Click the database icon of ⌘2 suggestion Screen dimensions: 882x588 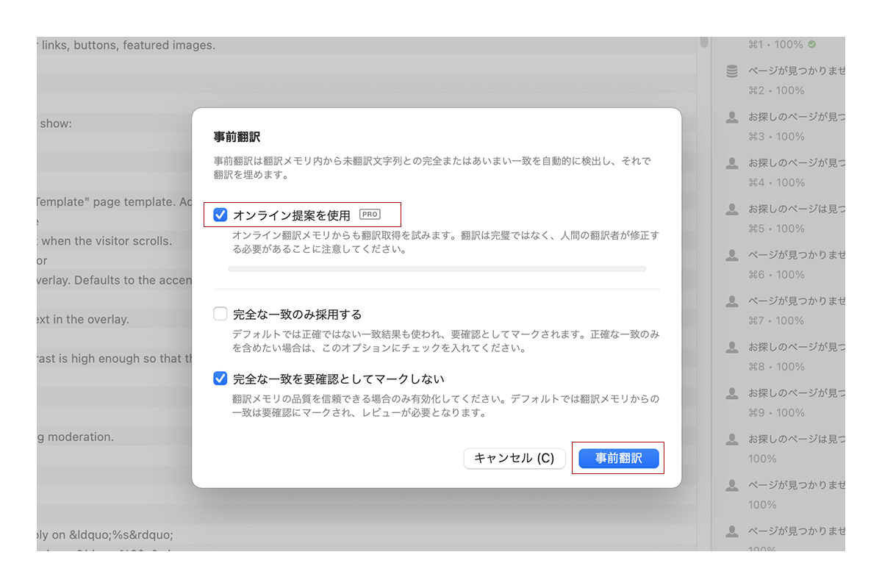[x=732, y=71]
